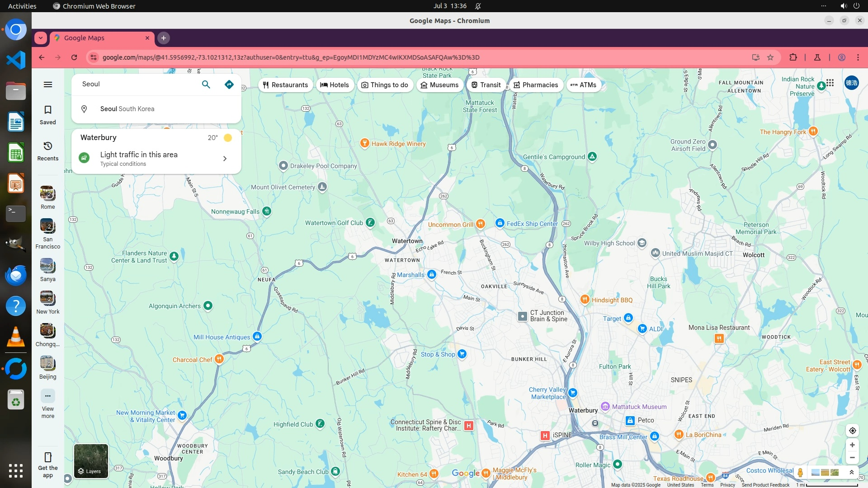Click Send Product Feedback link
The width and height of the screenshot is (868, 488).
(x=765, y=485)
